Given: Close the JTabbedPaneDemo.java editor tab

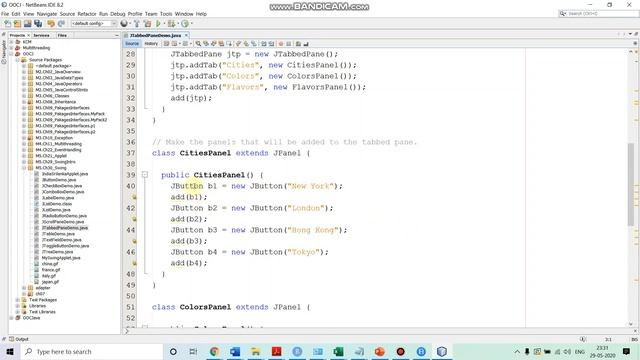Looking at the screenshot, I should pos(186,36).
